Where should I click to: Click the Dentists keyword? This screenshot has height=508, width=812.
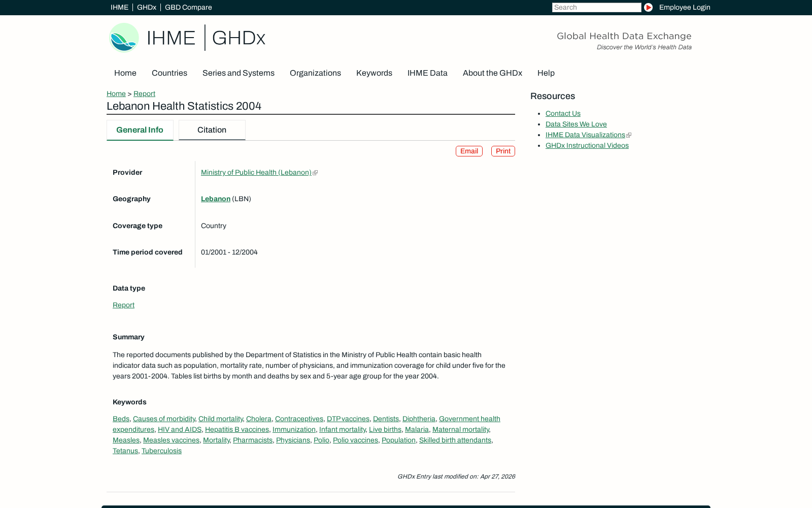pyautogui.click(x=386, y=419)
